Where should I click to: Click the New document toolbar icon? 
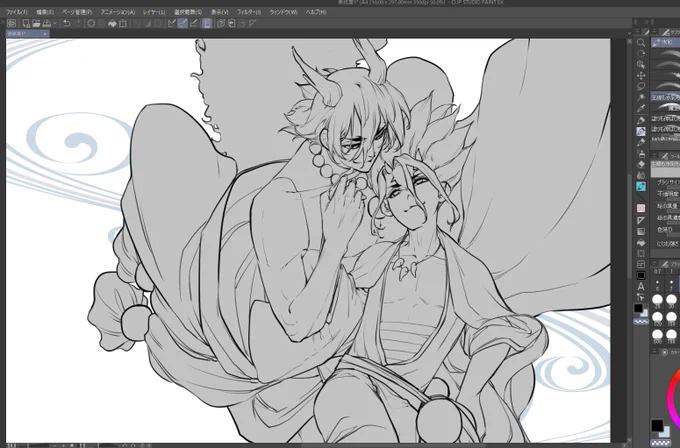tap(26, 23)
